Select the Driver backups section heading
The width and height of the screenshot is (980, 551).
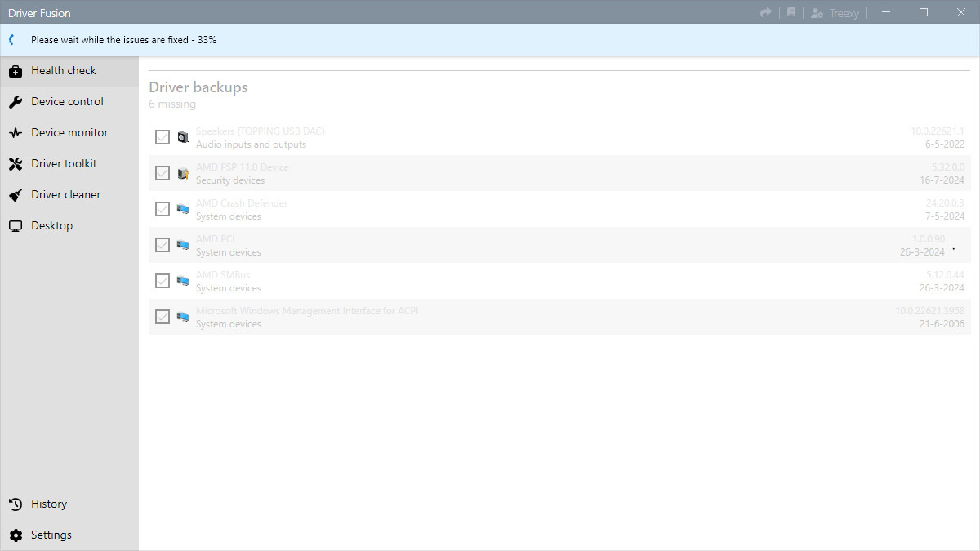click(198, 87)
